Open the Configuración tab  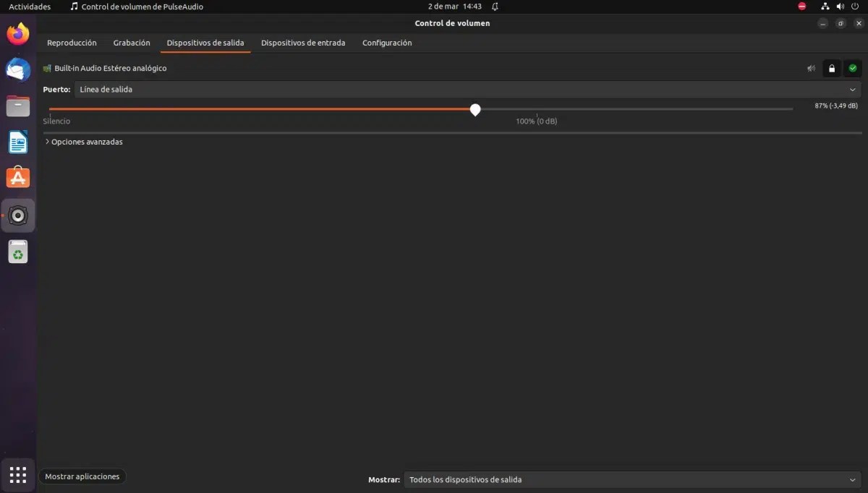tap(387, 43)
